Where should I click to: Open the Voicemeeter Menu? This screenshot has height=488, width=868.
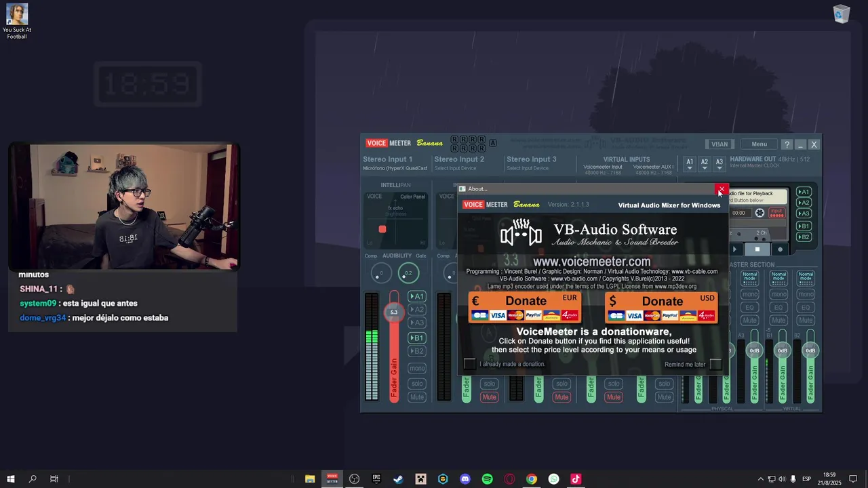759,144
